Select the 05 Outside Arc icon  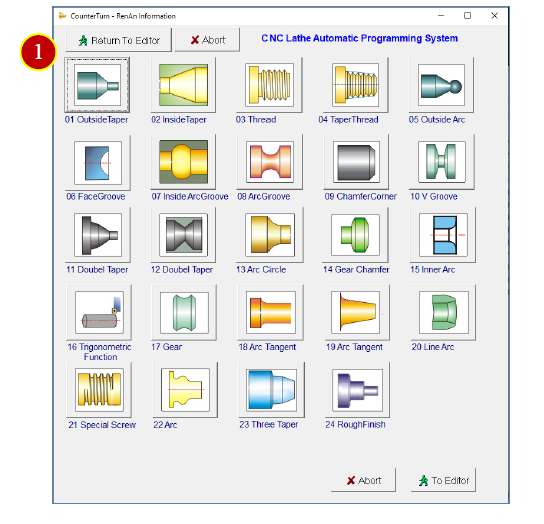coord(441,85)
